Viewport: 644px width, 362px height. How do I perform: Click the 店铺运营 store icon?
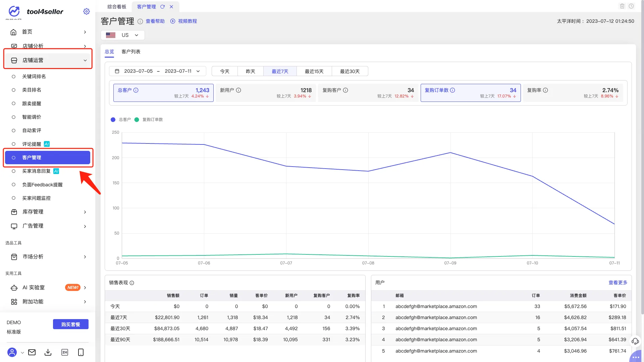14,60
